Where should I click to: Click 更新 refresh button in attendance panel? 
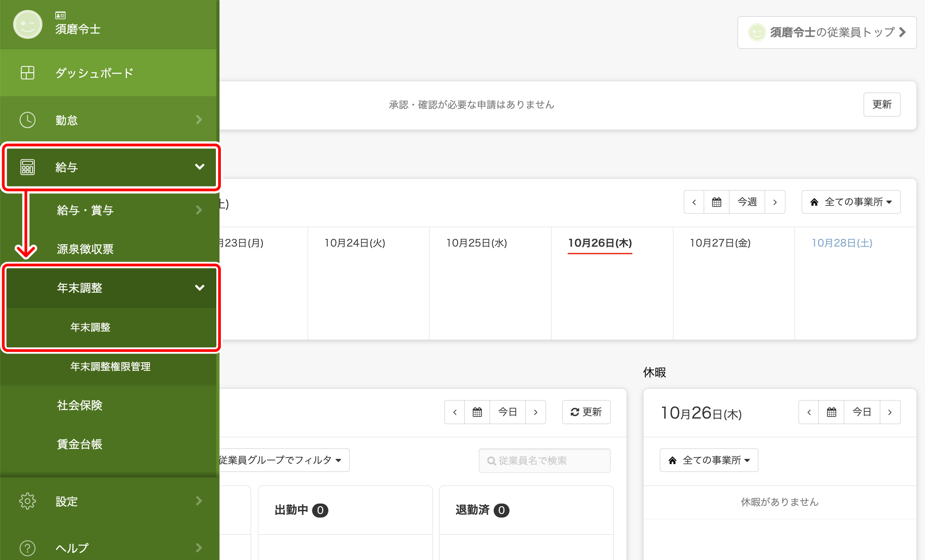(x=586, y=412)
